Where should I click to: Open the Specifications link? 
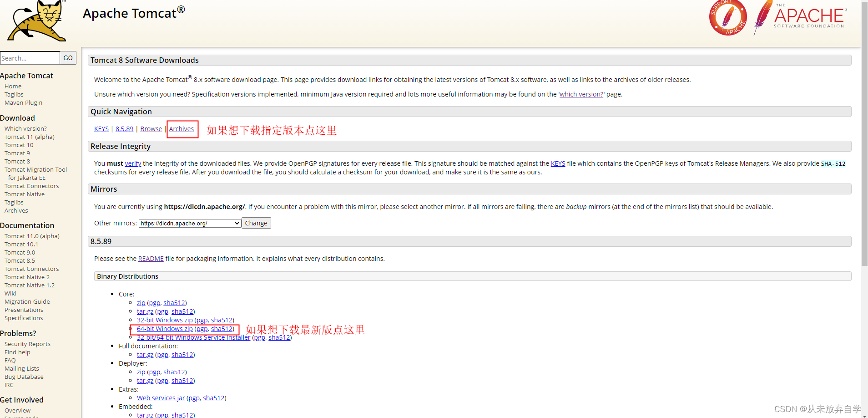pos(24,318)
